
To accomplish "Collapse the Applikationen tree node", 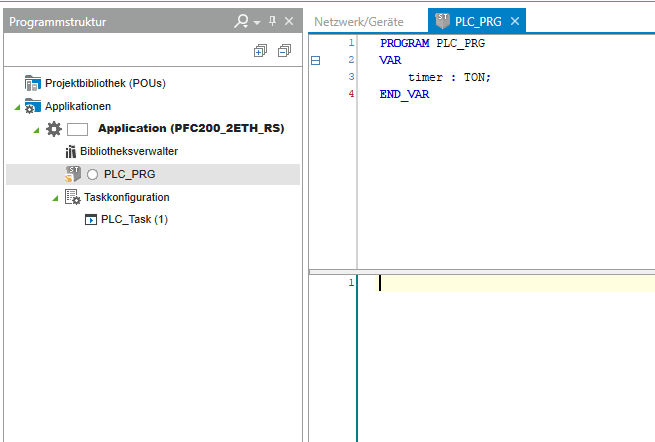I will click(16, 107).
